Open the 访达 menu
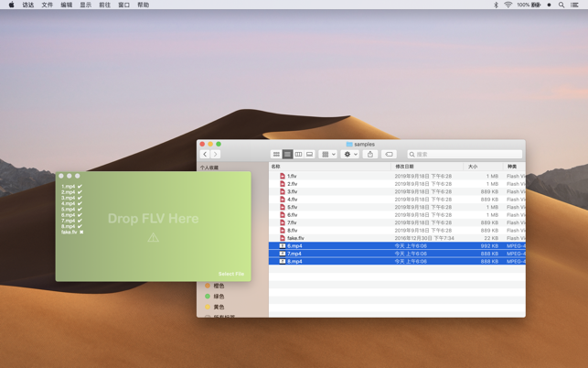This screenshot has width=588, height=368. [x=28, y=5]
